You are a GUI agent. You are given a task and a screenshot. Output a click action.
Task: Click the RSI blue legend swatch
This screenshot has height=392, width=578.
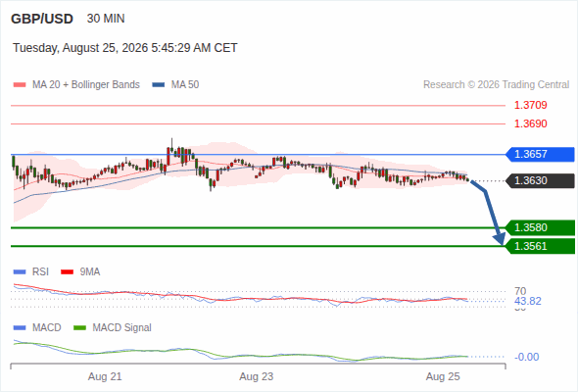[20, 272]
